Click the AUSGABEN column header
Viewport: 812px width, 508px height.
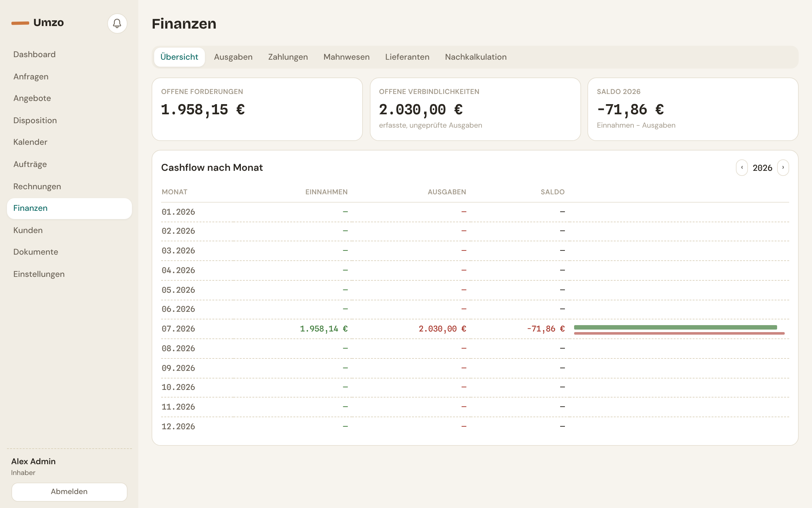click(x=447, y=192)
